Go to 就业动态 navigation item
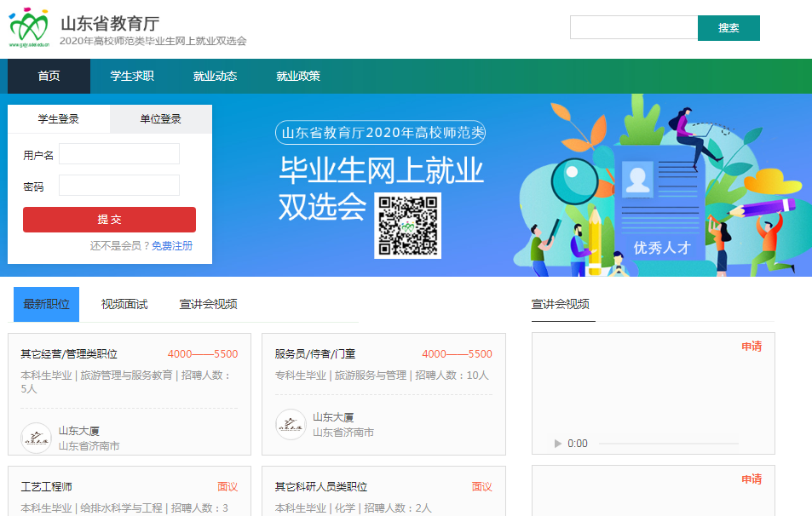This screenshot has width=812, height=516. click(215, 76)
